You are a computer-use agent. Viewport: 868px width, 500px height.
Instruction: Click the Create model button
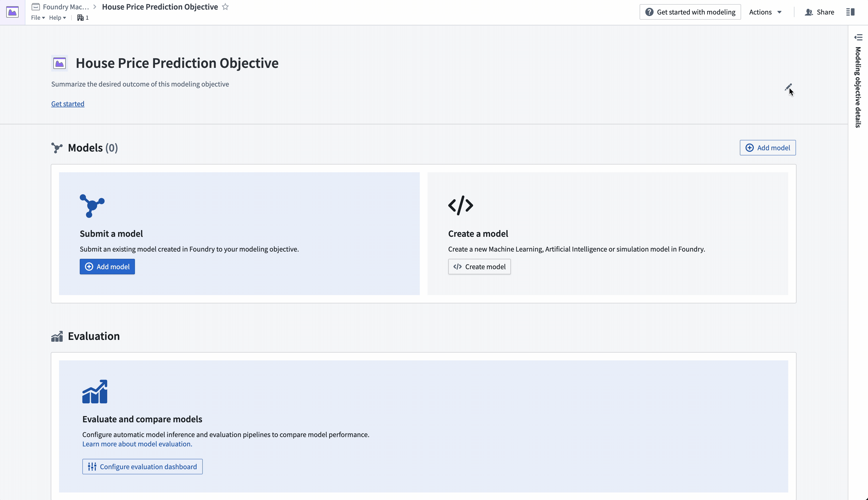[479, 267]
